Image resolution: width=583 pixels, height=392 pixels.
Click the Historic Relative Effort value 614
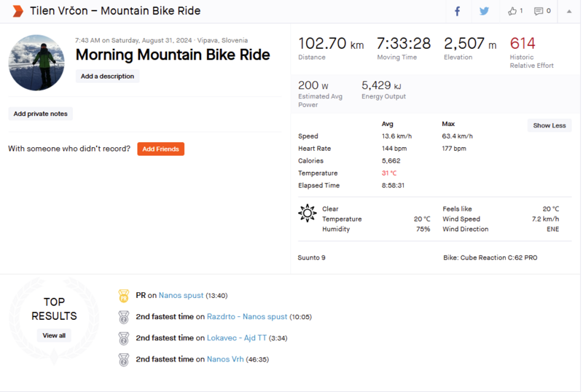click(x=523, y=44)
